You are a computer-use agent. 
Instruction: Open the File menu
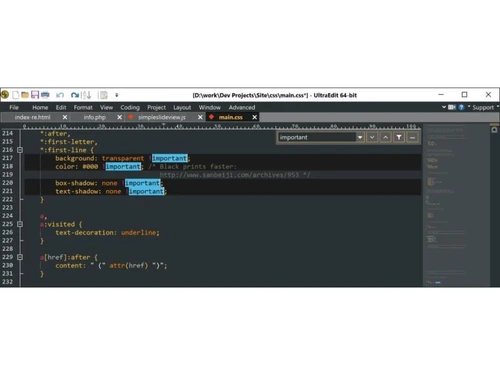14,107
